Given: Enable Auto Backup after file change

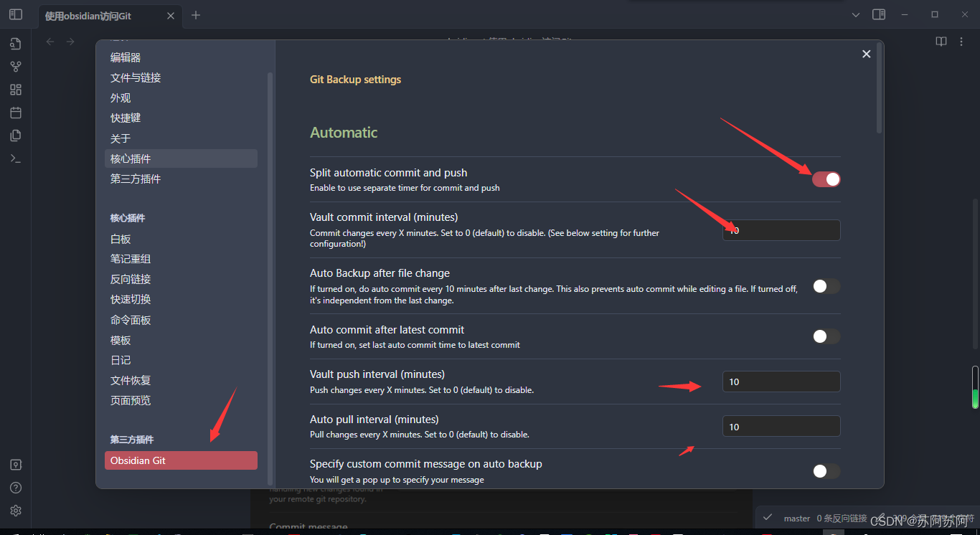Looking at the screenshot, I should pos(826,286).
